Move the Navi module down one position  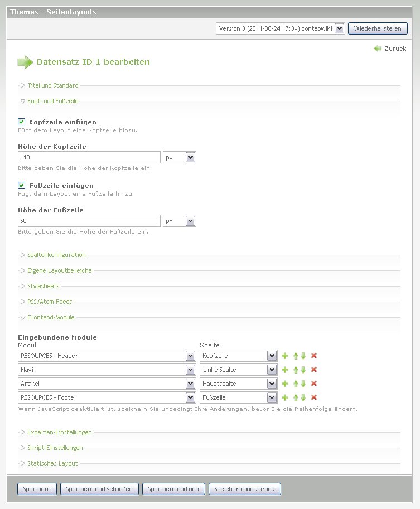303,370
